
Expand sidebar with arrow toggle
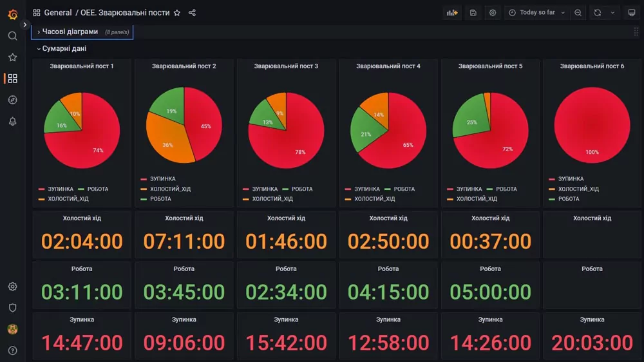(x=25, y=24)
